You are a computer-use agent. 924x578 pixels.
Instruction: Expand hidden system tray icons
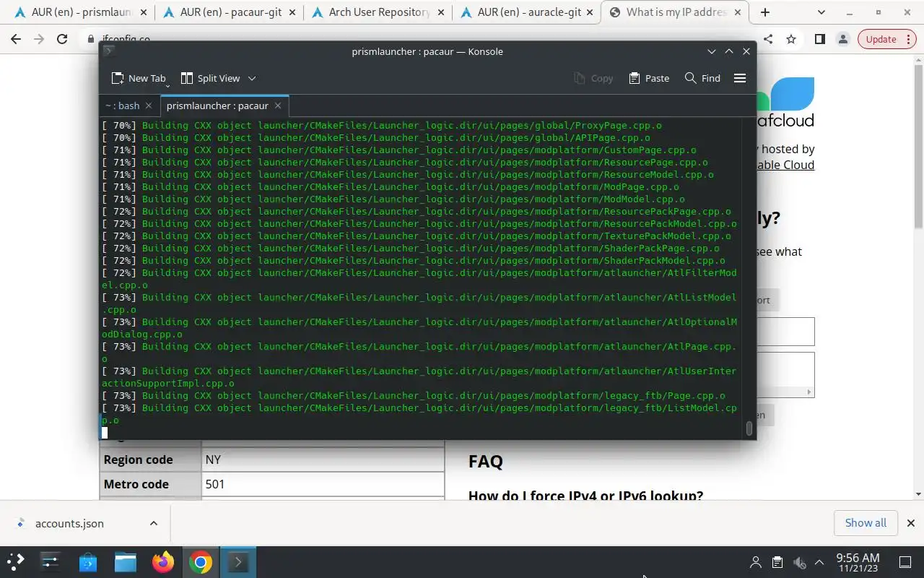click(819, 562)
